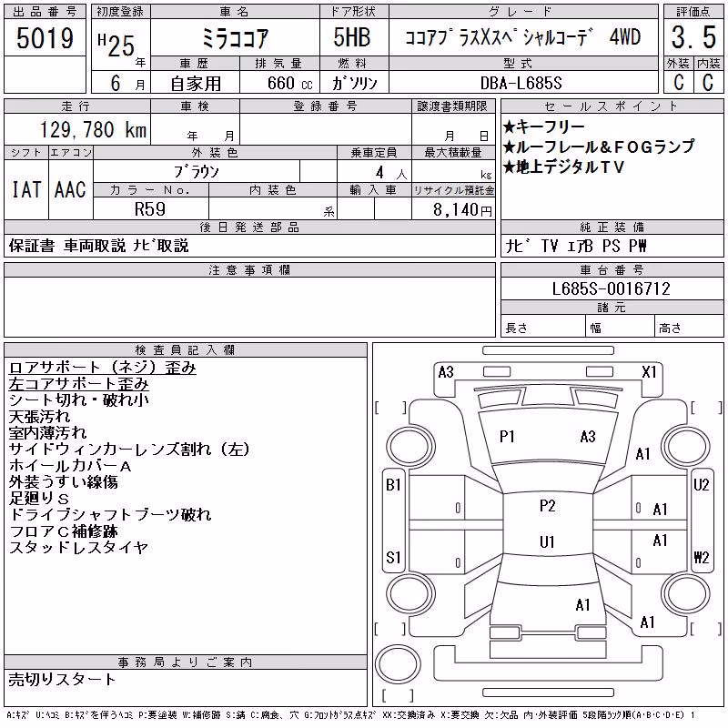728x728 pixels.
Task: Click the lot number 5019
Action: coord(45,37)
